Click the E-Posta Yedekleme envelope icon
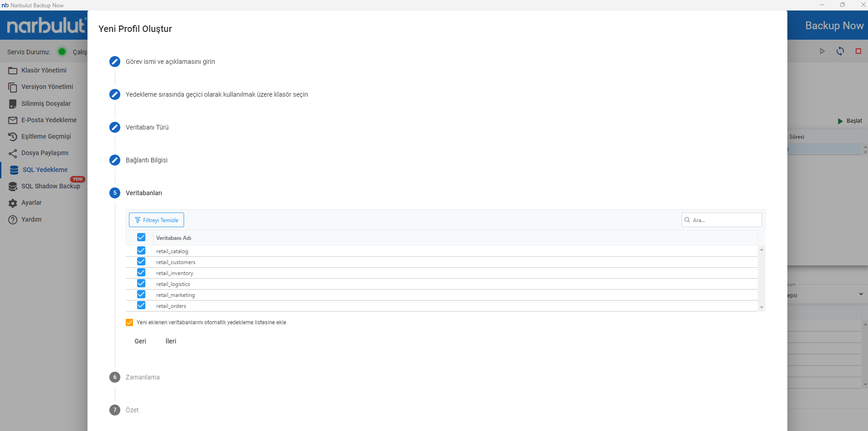Image resolution: width=868 pixels, height=431 pixels. tap(13, 120)
